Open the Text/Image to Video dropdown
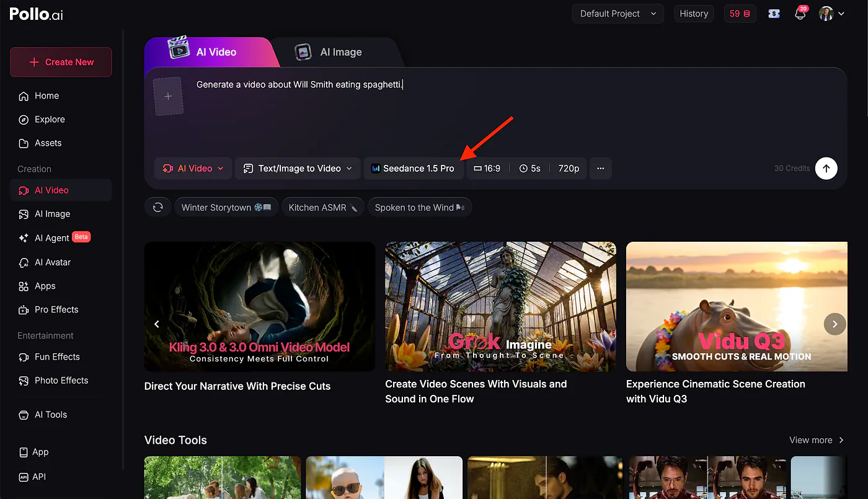The image size is (868, 499). click(298, 169)
